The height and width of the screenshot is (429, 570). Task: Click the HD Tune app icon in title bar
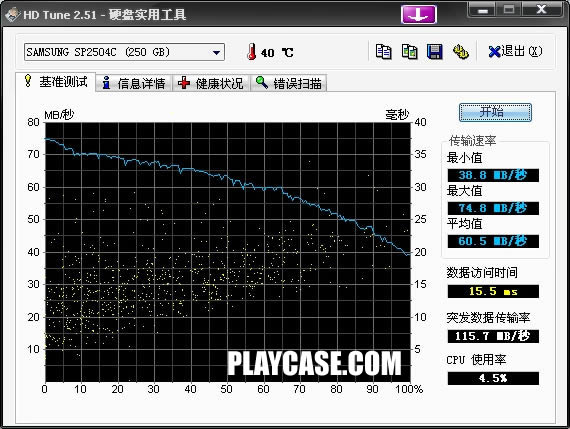point(12,15)
